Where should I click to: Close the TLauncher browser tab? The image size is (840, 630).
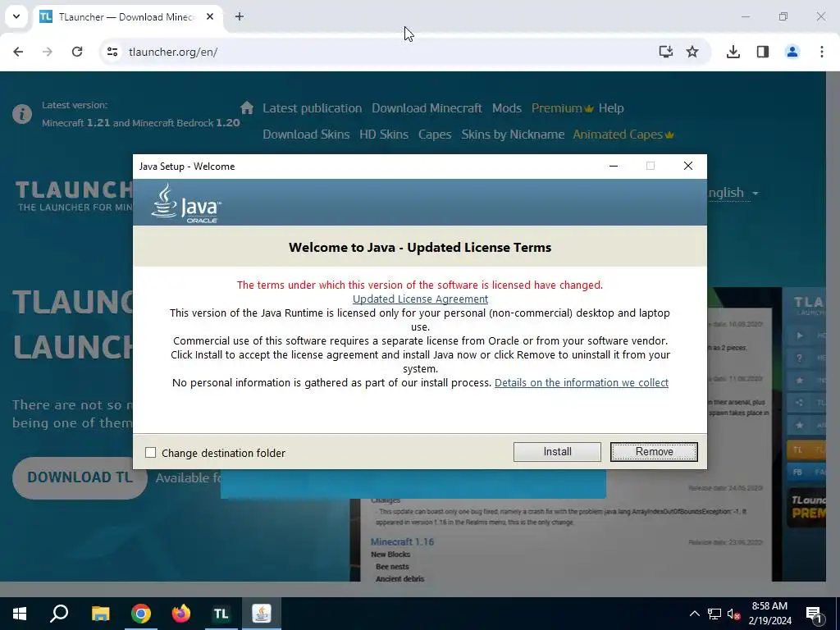click(210, 16)
